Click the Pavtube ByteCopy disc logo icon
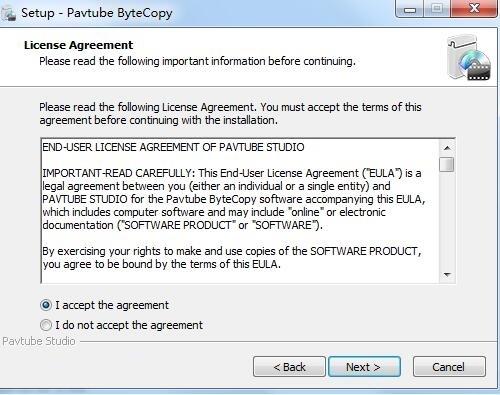500x395 pixels. point(469,58)
